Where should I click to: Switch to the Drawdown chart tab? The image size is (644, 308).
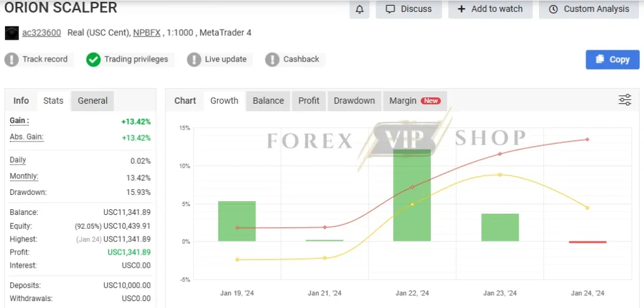point(355,101)
